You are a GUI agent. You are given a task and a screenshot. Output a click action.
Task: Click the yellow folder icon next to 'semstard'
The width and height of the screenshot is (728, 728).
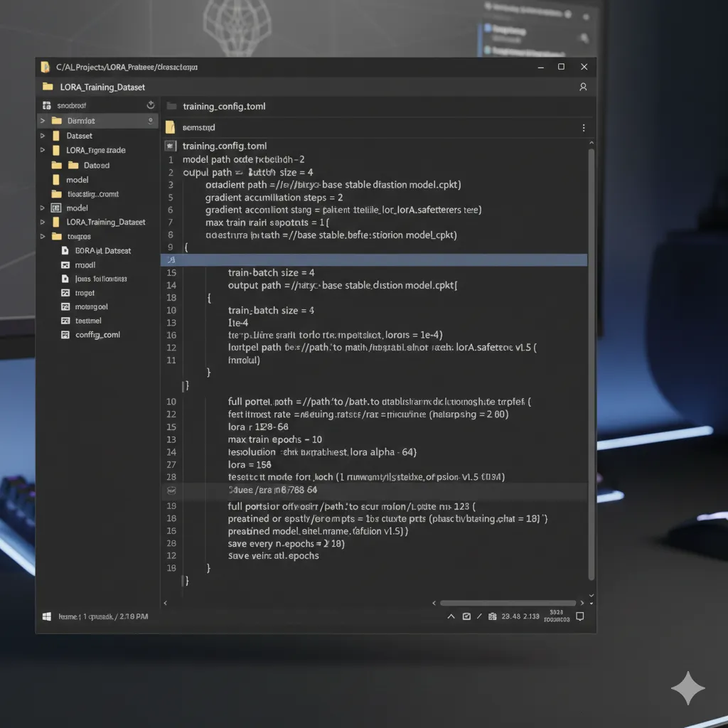[171, 127]
